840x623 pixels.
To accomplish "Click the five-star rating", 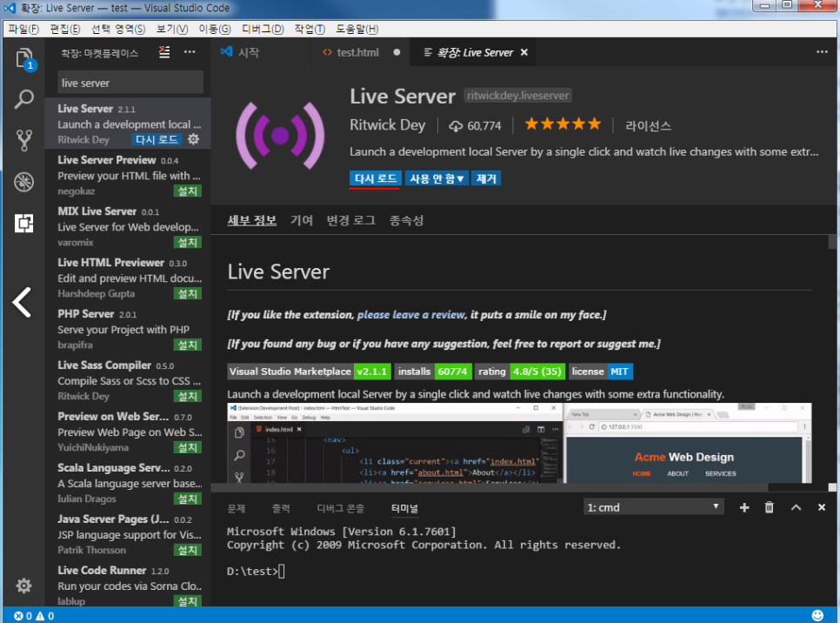I will 563,125.
